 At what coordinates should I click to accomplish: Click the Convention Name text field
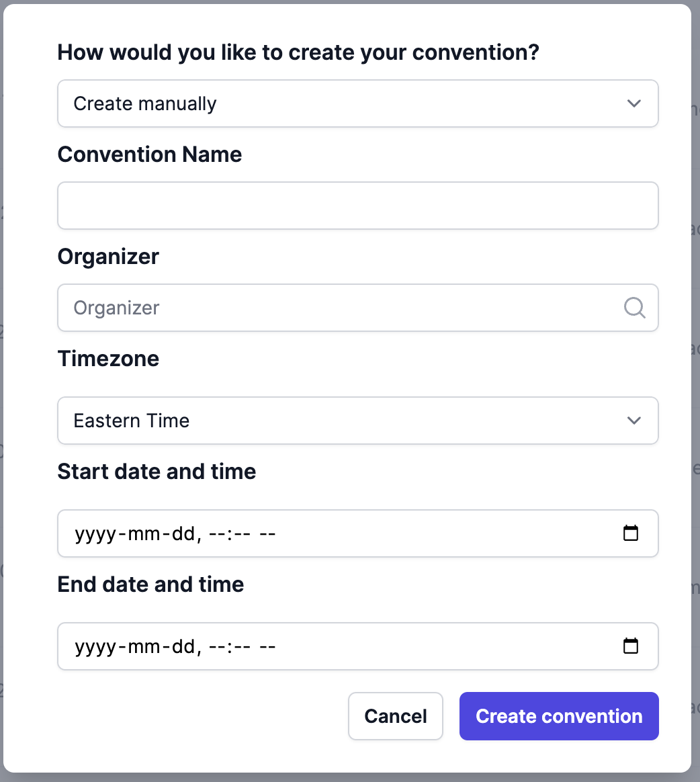click(x=357, y=206)
